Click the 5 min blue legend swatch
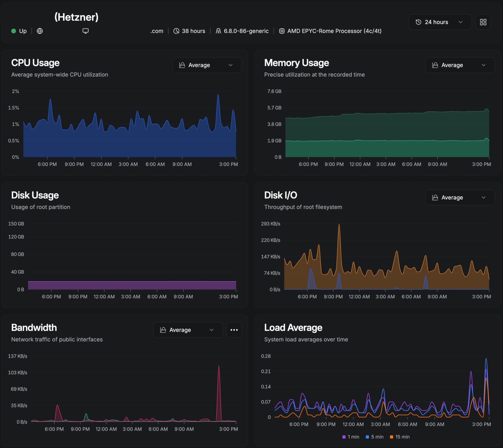This screenshot has height=448, width=503. 367,437
